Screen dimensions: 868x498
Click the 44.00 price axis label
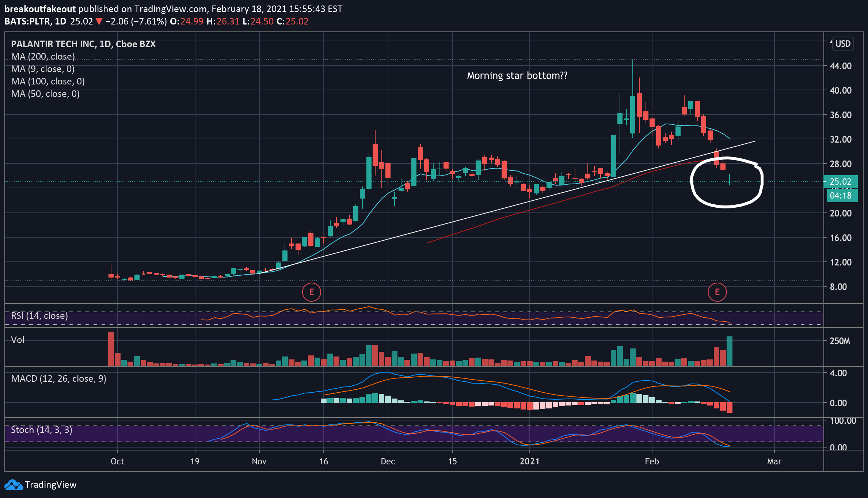[841, 66]
